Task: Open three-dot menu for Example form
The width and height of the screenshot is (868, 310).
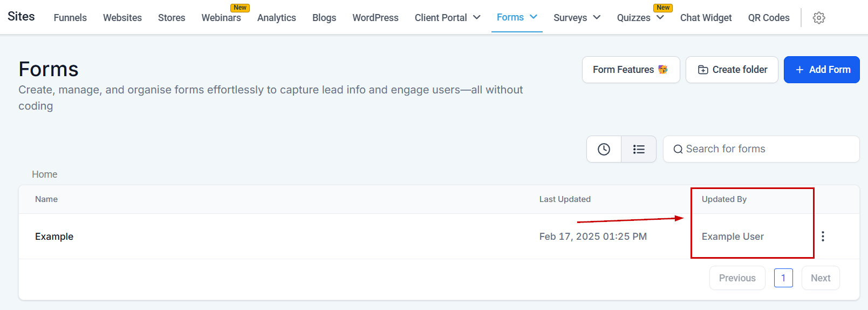Action: click(x=823, y=237)
